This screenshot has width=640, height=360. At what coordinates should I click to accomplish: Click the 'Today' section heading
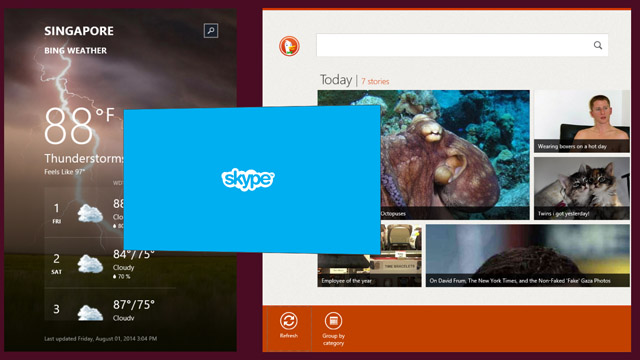pyautogui.click(x=336, y=80)
